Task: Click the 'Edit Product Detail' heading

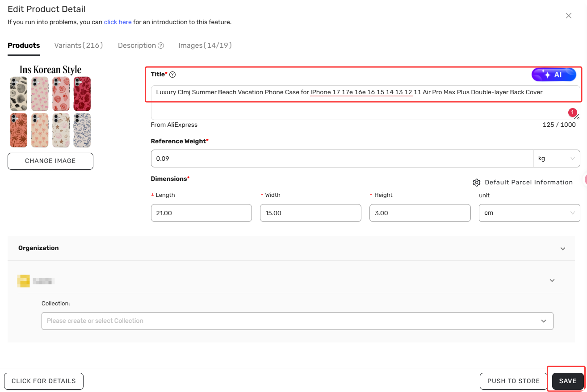Action: [46, 9]
